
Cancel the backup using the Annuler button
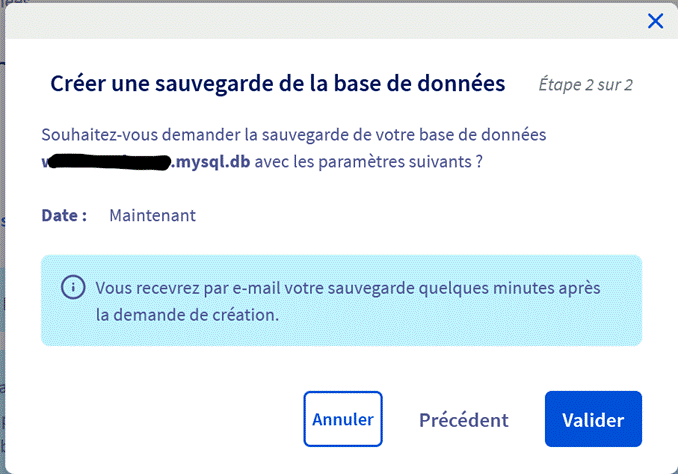pos(343,419)
